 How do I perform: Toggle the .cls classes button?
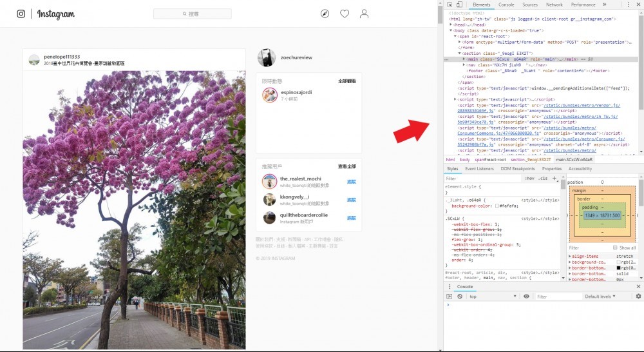click(543, 179)
